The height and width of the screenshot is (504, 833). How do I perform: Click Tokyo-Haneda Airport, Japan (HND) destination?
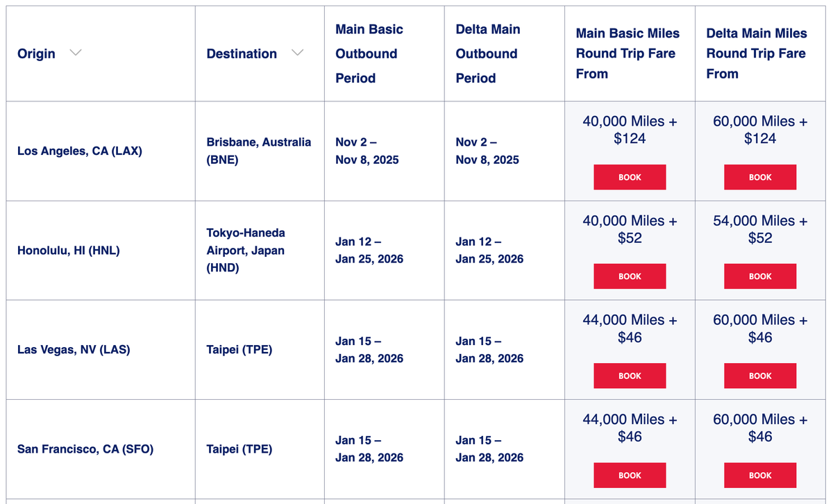[246, 250]
